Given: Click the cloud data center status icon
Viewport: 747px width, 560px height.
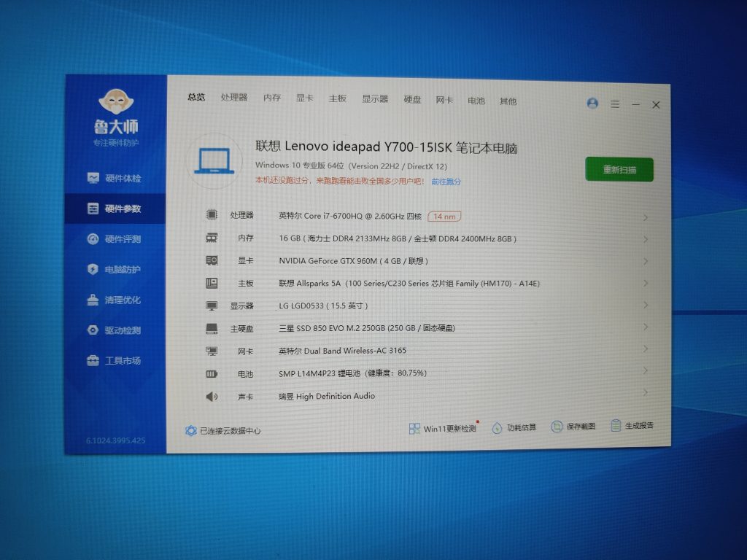Looking at the screenshot, I should [191, 431].
